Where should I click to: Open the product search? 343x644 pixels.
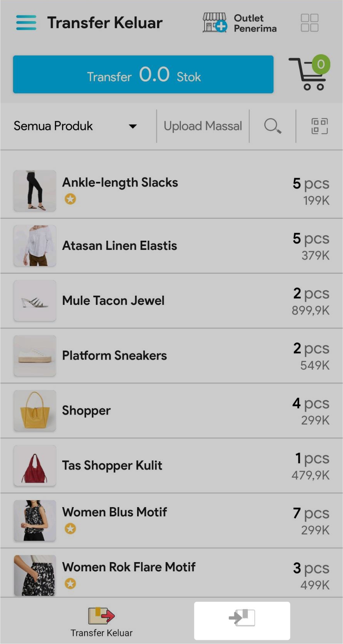point(272,126)
